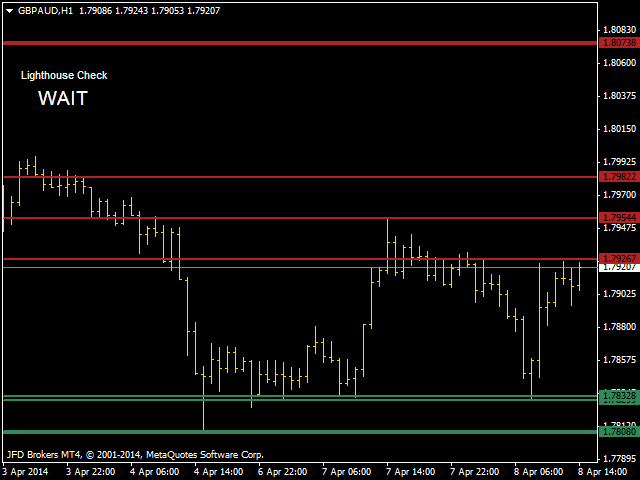The width and height of the screenshot is (640, 480).
Task: Click the JFD Brokers MT4 copyright text
Action: click(135, 455)
